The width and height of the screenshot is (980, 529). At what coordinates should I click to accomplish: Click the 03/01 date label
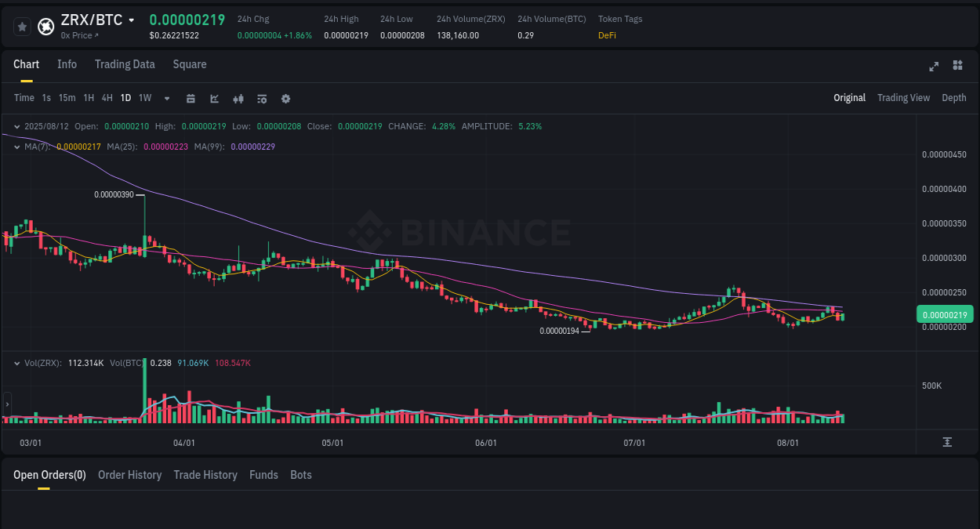pos(30,443)
